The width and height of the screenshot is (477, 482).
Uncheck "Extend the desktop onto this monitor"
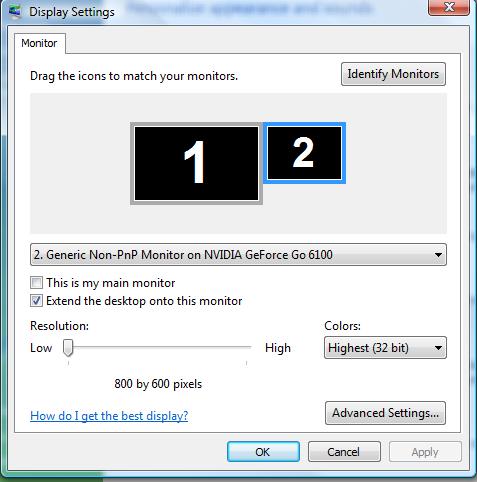(x=36, y=301)
